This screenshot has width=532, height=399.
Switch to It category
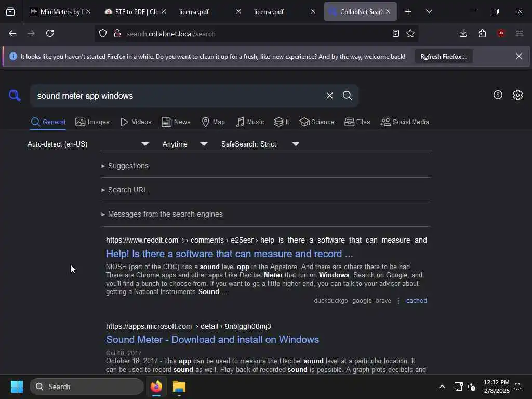(282, 122)
